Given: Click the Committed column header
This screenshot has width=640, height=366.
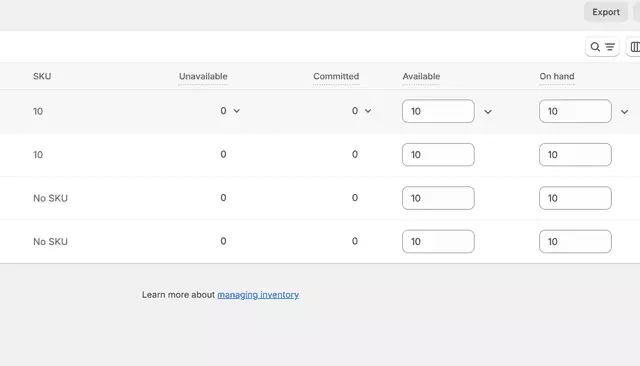Looking at the screenshot, I should (x=336, y=76).
